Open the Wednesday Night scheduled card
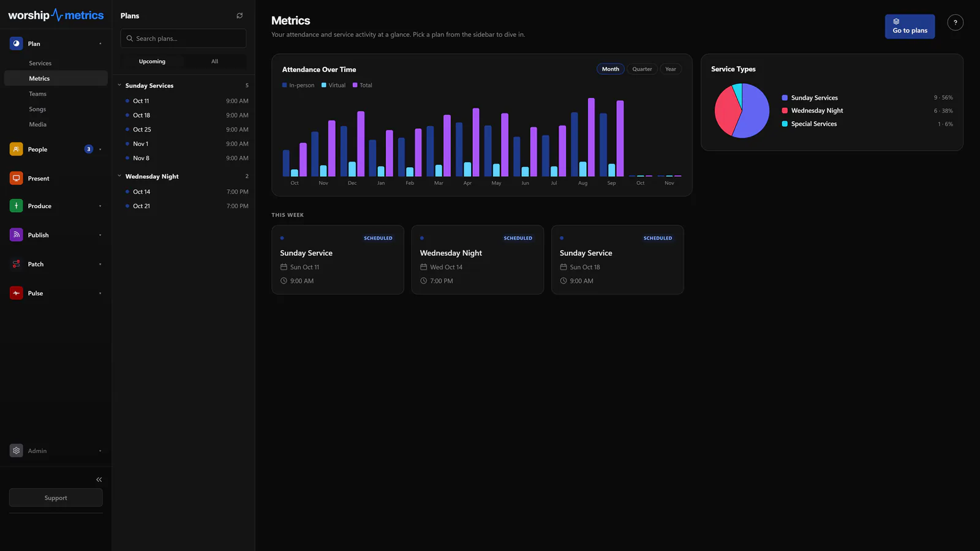Screen dimensions: 980x551 point(478,260)
